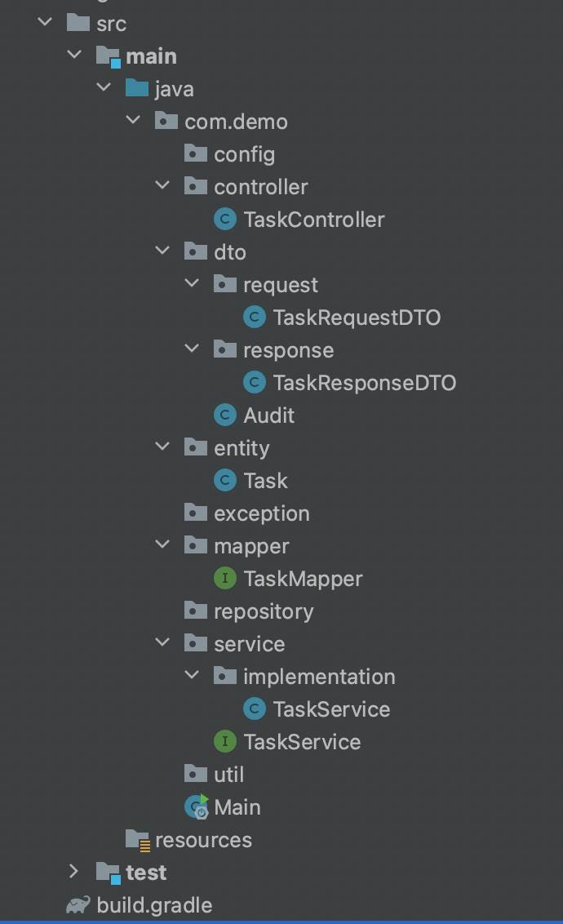Click the runnable class icon beside Main
563x924 pixels.
[x=195, y=806]
